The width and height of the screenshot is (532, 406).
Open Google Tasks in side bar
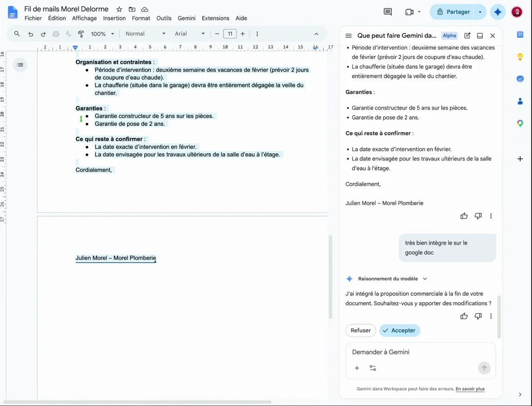click(520, 79)
